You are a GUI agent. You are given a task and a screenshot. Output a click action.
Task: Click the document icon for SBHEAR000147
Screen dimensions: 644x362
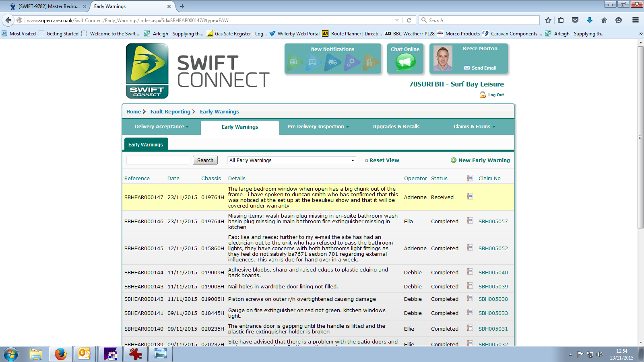coord(470,197)
